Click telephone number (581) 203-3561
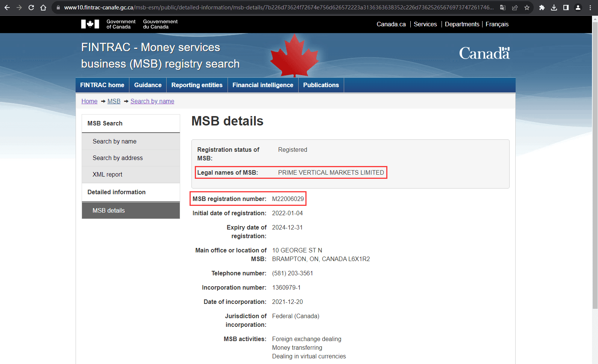Screen dimensions: 598x364 [293, 273]
